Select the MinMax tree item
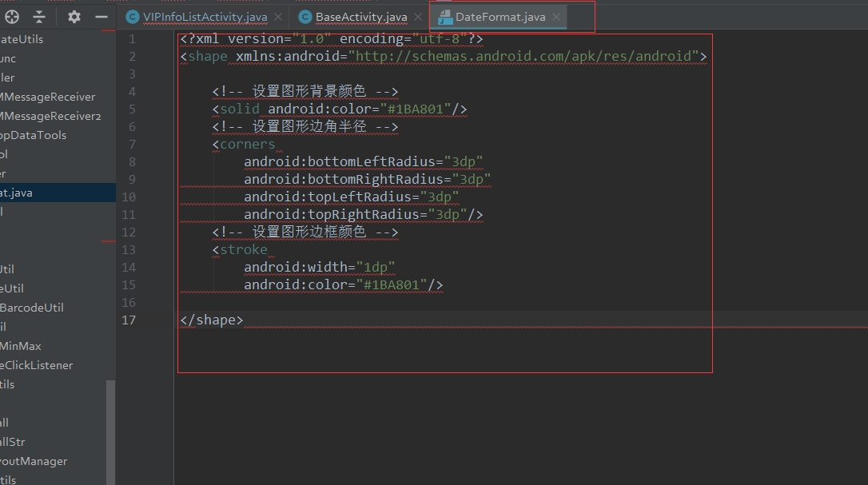 (x=21, y=346)
